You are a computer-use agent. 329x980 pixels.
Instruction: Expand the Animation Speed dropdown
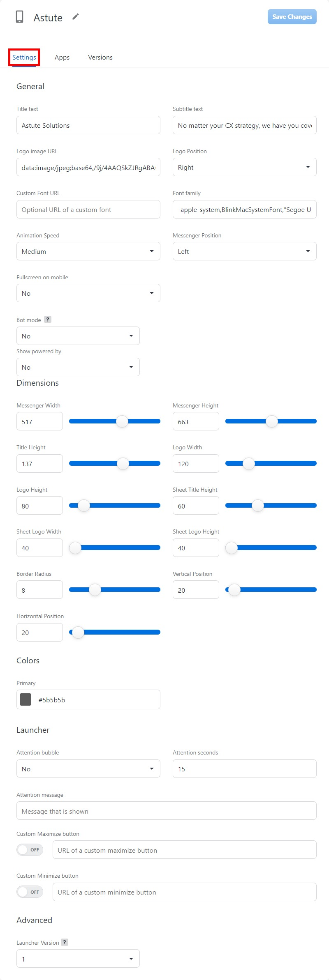(x=88, y=251)
